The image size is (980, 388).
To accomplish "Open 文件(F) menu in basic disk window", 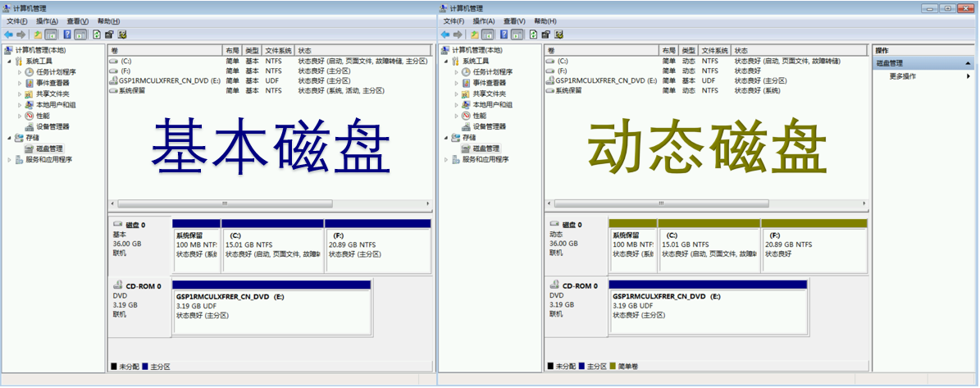I will (x=17, y=21).
